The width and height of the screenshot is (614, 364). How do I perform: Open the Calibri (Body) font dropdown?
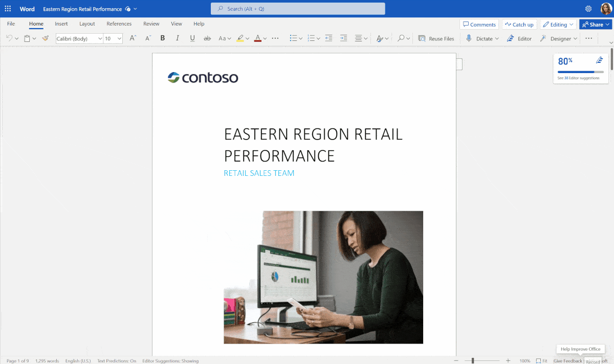(79, 38)
